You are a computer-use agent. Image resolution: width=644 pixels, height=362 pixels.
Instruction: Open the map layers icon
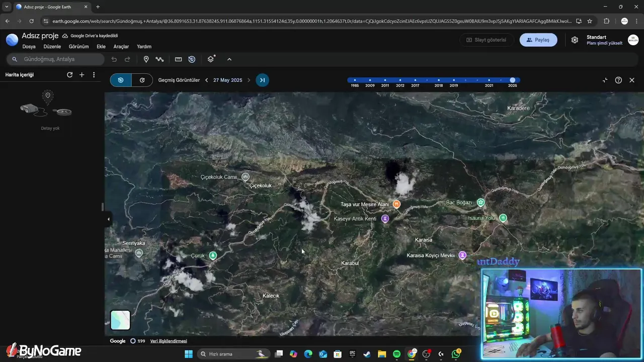click(211, 59)
